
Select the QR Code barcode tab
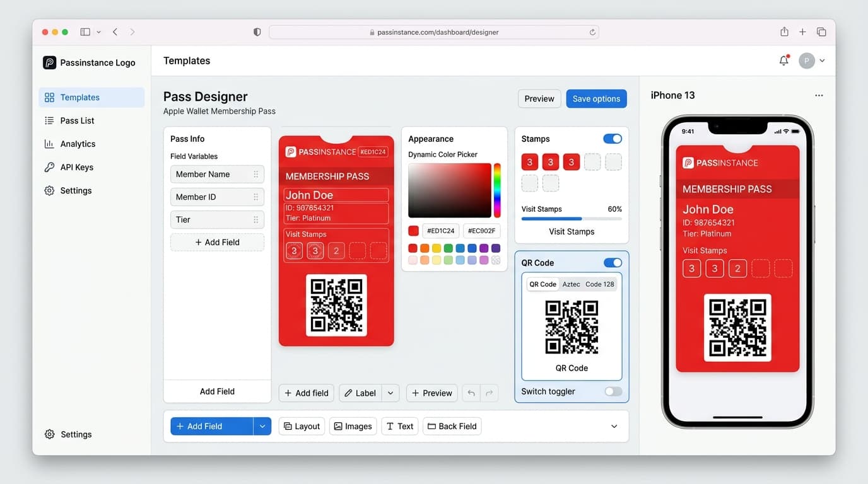point(542,284)
